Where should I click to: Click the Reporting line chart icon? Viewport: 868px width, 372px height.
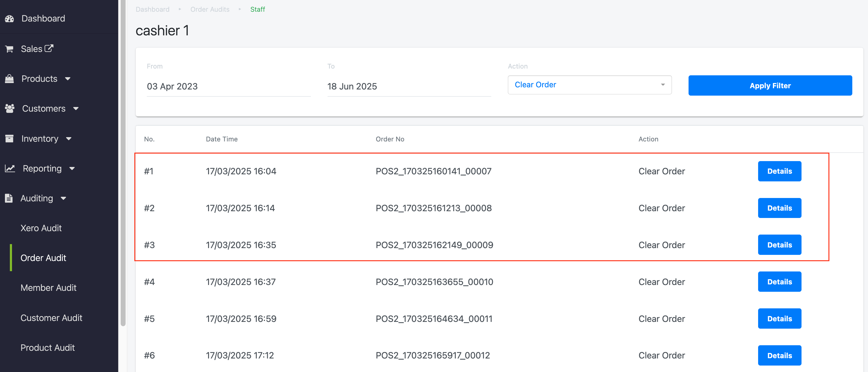tap(10, 168)
